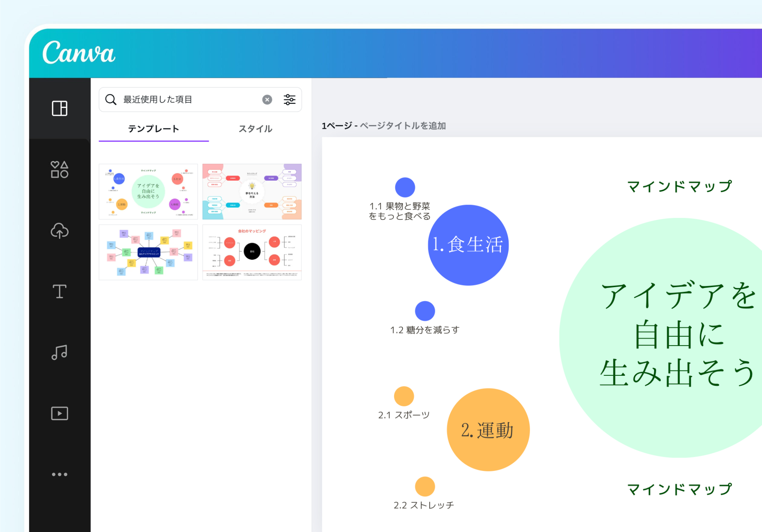Open the Uploads cloud icon in sidebar

pyautogui.click(x=60, y=230)
